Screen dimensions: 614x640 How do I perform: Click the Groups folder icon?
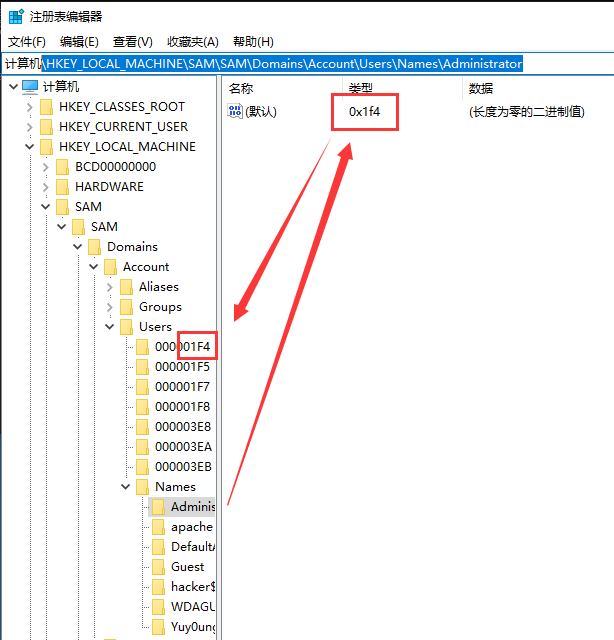(x=126, y=307)
